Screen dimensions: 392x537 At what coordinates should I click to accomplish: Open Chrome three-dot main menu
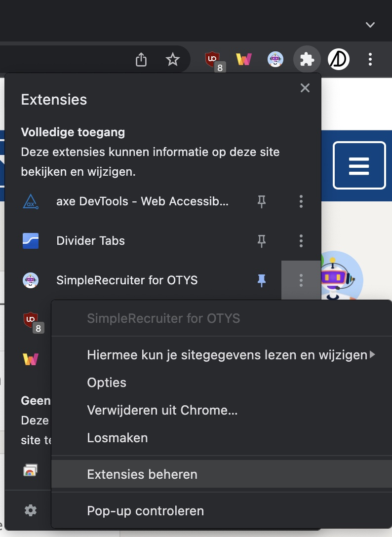(x=370, y=59)
